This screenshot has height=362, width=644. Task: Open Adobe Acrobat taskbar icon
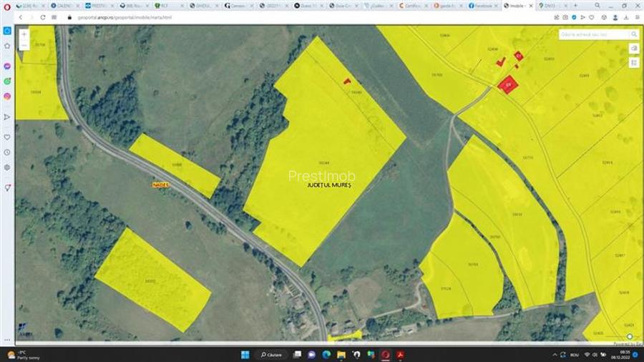click(x=400, y=355)
